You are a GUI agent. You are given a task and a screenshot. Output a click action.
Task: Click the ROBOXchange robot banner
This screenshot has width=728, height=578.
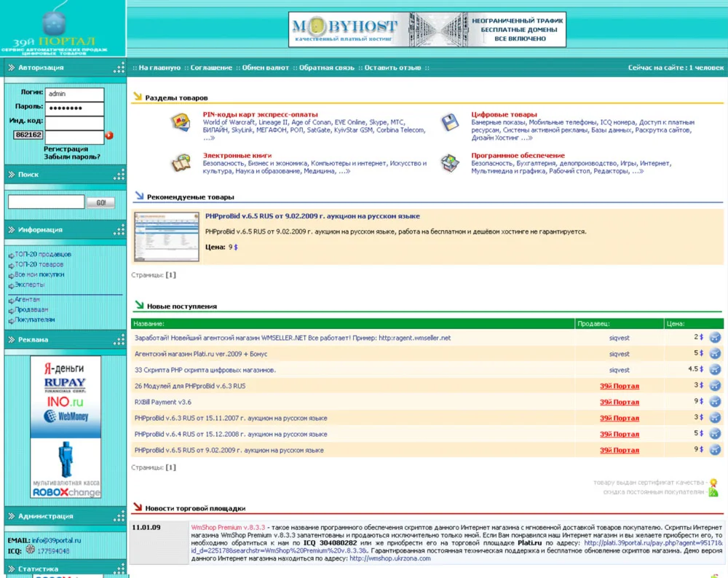point(66,468)
